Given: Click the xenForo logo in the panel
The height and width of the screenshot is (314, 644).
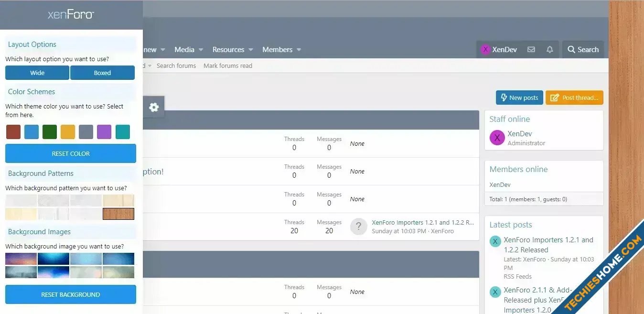Looking at the screenshot, I should point(71,15).
